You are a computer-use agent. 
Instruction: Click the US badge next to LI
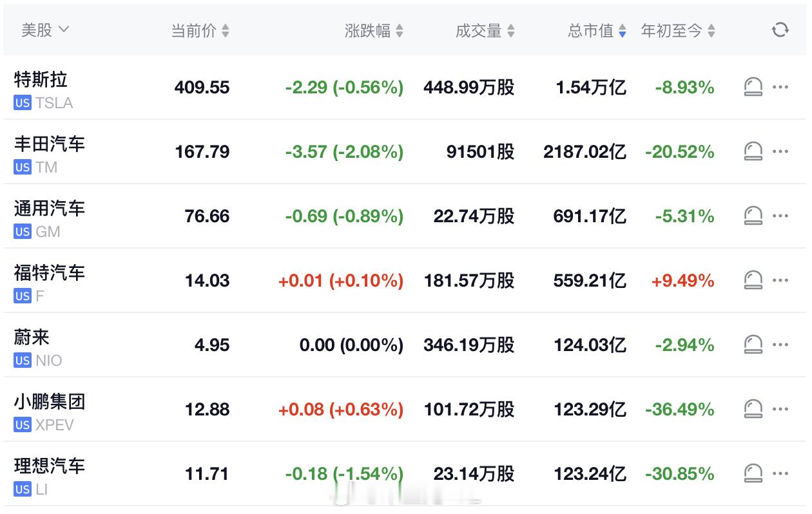point(23,490)
